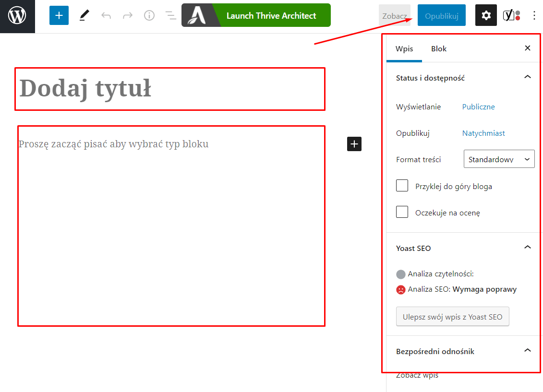This screenshot has width=543, height=392.
Task: Open the block inserter plus button in toolbar
Action: click(x=59, y=16)
